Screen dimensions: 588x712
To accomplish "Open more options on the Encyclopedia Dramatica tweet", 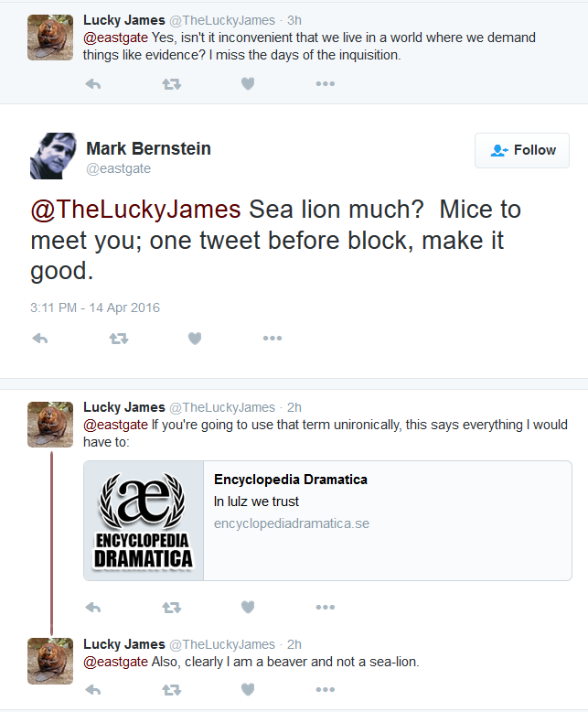I will coord(326,607).
